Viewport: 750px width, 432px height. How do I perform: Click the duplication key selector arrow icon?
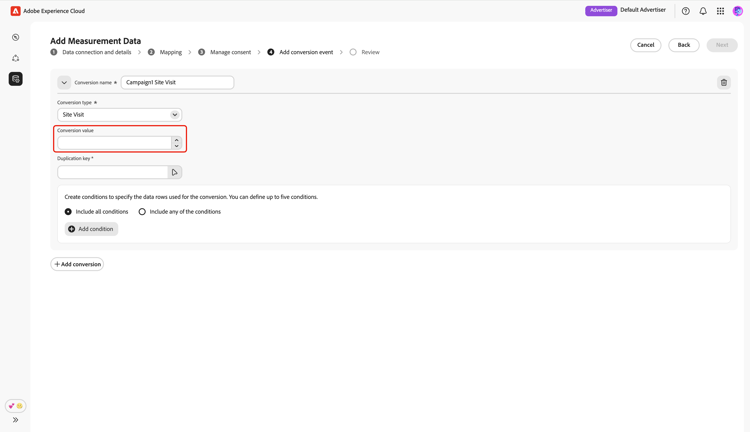coord(175,172)
